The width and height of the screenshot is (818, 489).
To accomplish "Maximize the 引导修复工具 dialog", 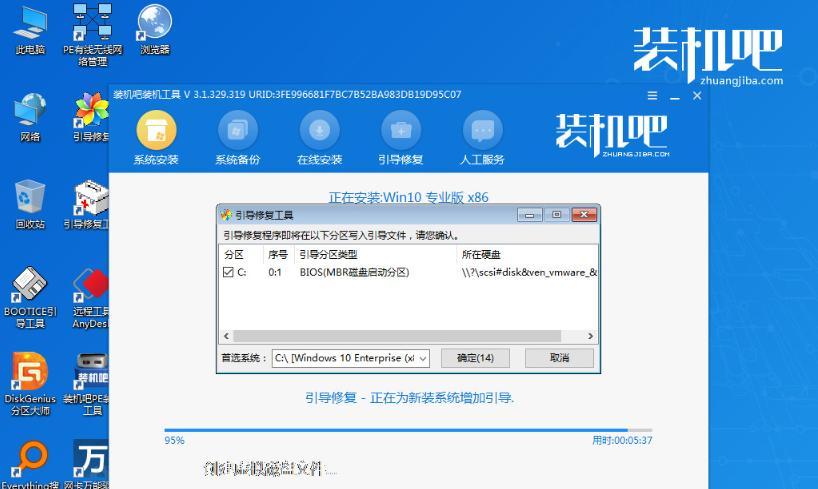I will tap(557, 214).
